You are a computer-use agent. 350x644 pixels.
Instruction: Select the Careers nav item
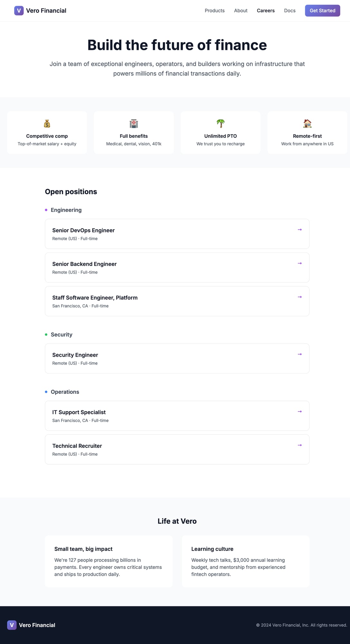coord(266,11)
